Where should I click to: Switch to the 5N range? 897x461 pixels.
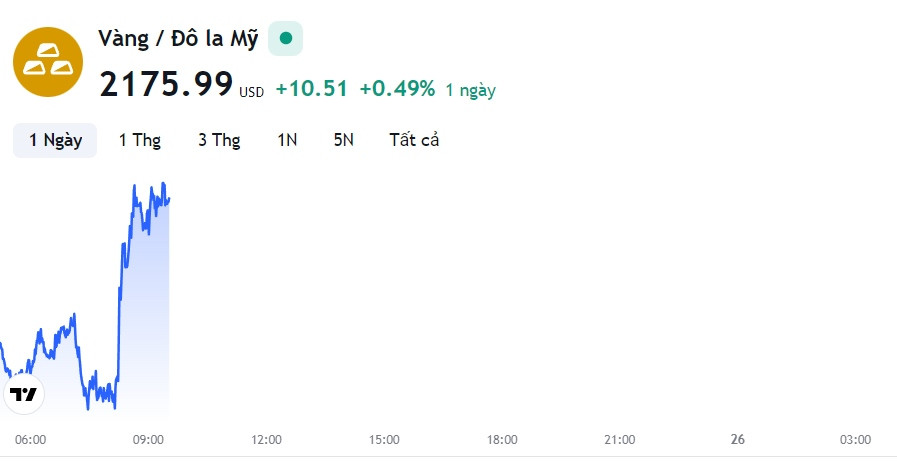(344, 140)
